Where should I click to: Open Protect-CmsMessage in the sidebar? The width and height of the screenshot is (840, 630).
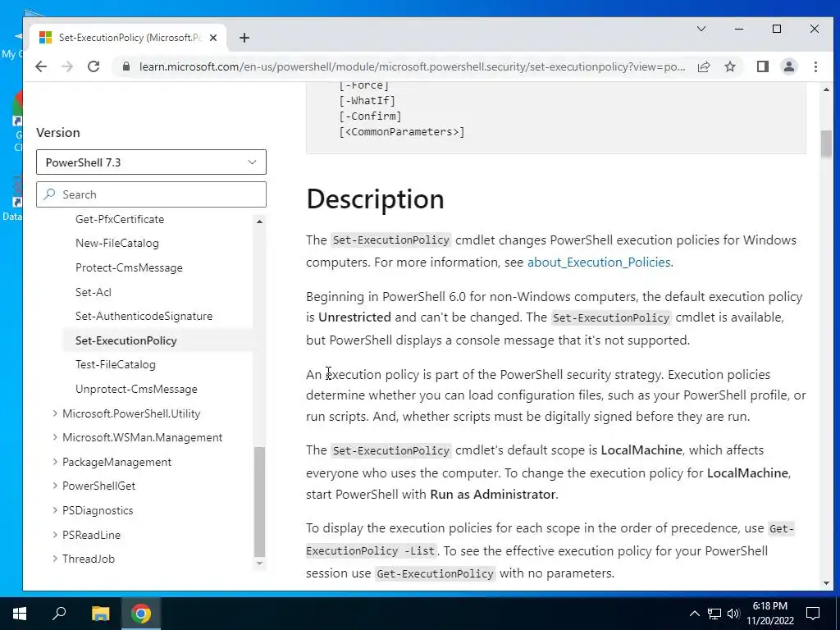pyautogui.click(x=129, y=268)
